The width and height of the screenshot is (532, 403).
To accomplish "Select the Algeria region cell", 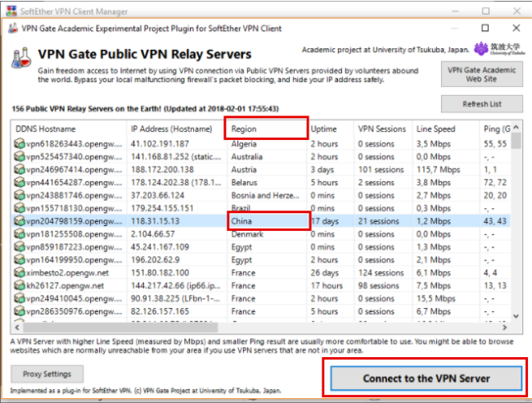I will (x=244, y=144).
